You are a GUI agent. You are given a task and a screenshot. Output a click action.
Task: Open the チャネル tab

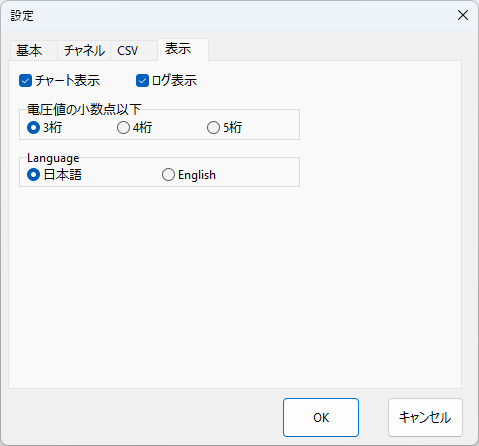tap(84, 51)
